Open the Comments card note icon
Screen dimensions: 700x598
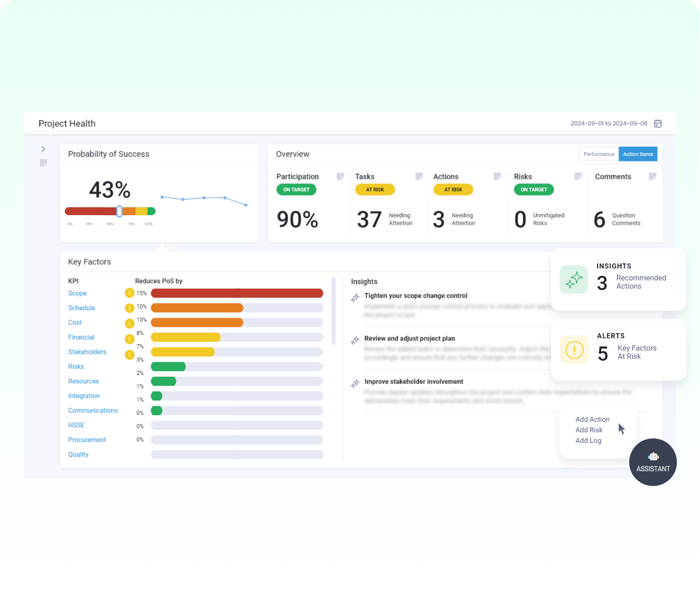point(652,176)
